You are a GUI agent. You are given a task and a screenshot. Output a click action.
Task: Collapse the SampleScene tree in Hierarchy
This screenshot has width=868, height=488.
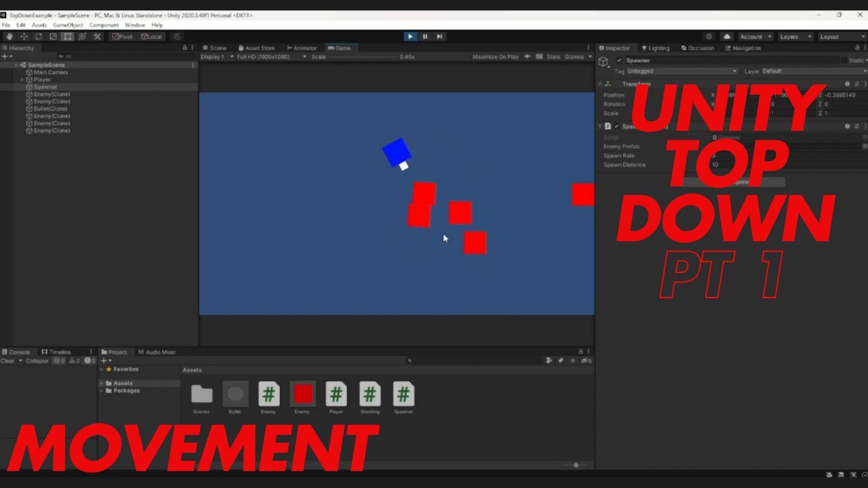coord(16,65)
